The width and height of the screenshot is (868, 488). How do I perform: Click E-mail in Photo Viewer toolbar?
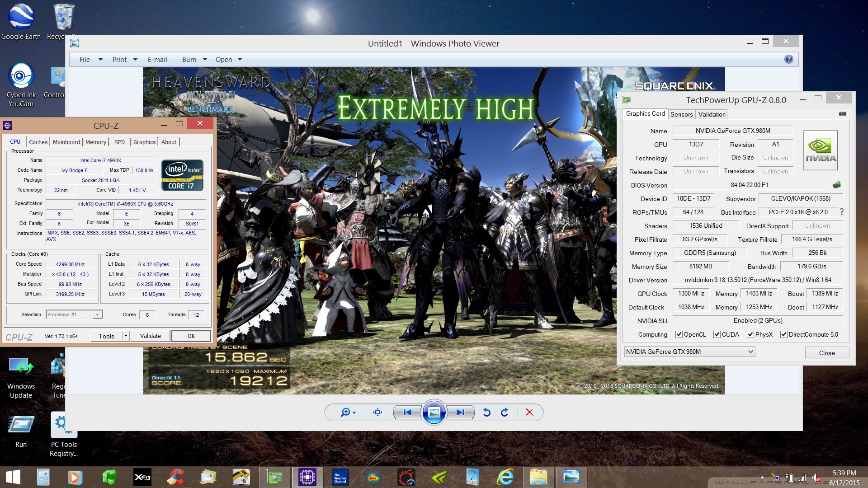click(x=157, y=59)
